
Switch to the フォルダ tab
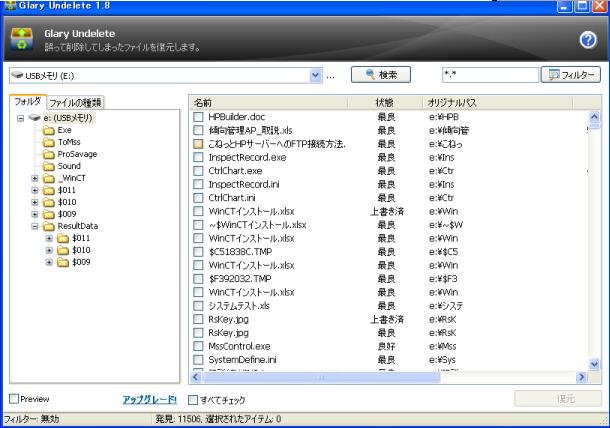28,102
